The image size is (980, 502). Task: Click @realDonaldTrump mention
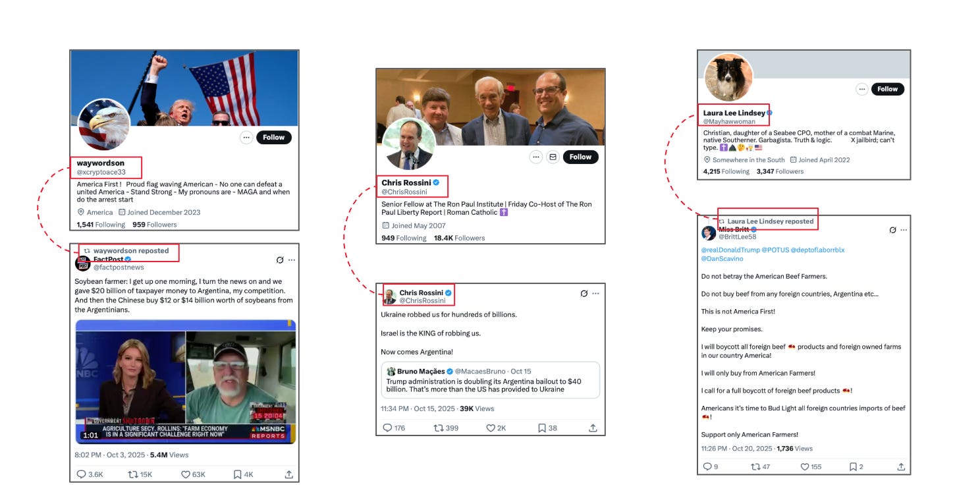tap(730, 250)
